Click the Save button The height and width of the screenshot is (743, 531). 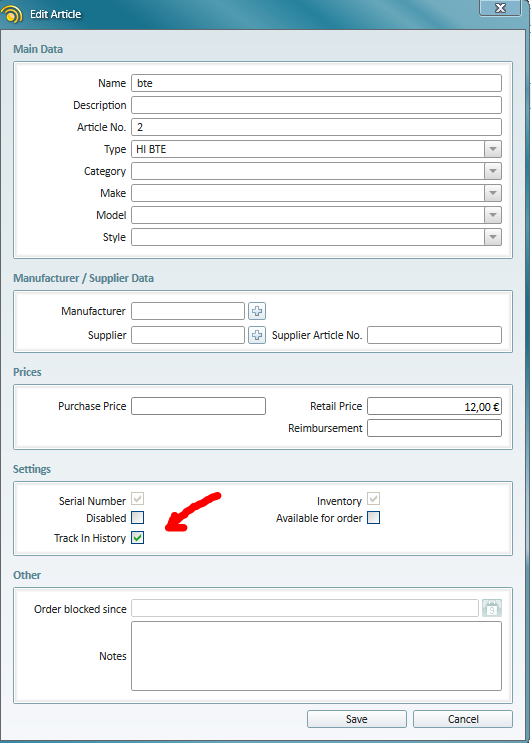point(357,719)
